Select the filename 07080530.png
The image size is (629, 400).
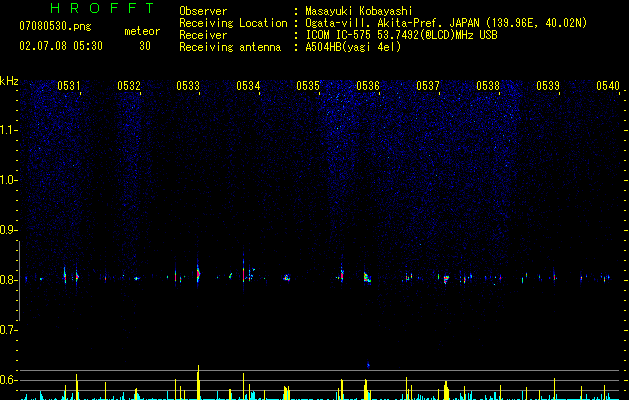pyautogui.click(x=55, y=27)
